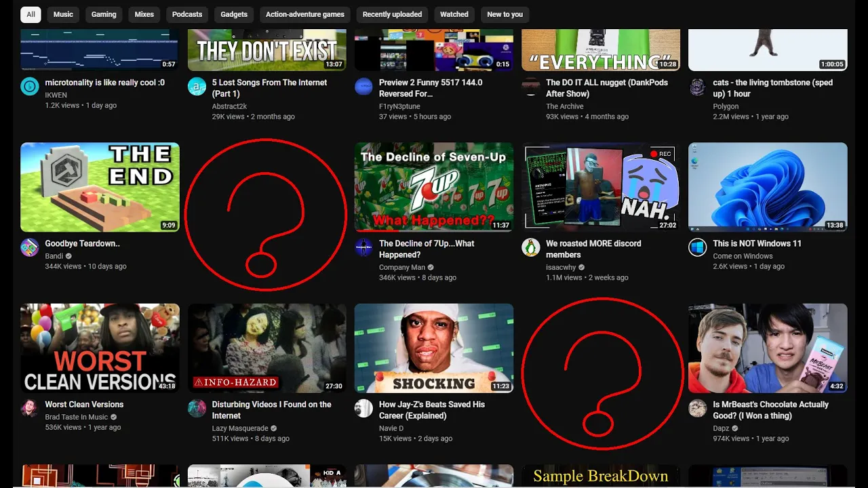The height and width of the screenshot is (488, 868).
Task: Open Abstract2k channel avatar
Action: pyautogui.click(x=197, y=86)
